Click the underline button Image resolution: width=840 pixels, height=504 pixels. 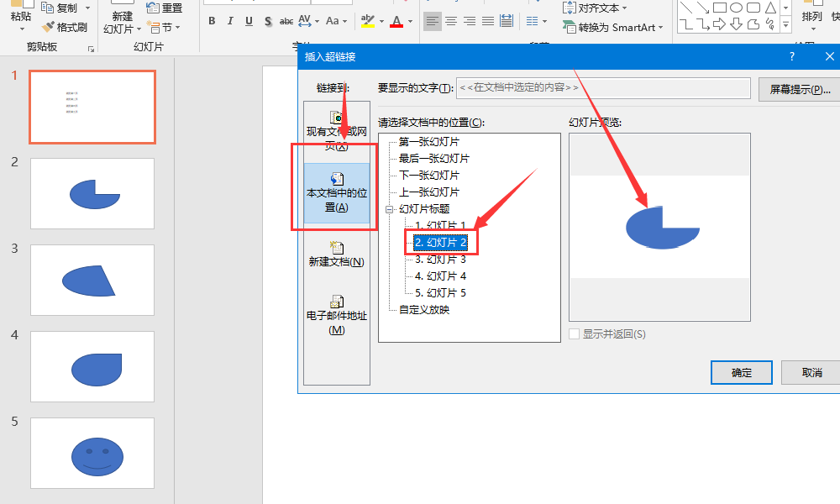(x=249, y=21)
